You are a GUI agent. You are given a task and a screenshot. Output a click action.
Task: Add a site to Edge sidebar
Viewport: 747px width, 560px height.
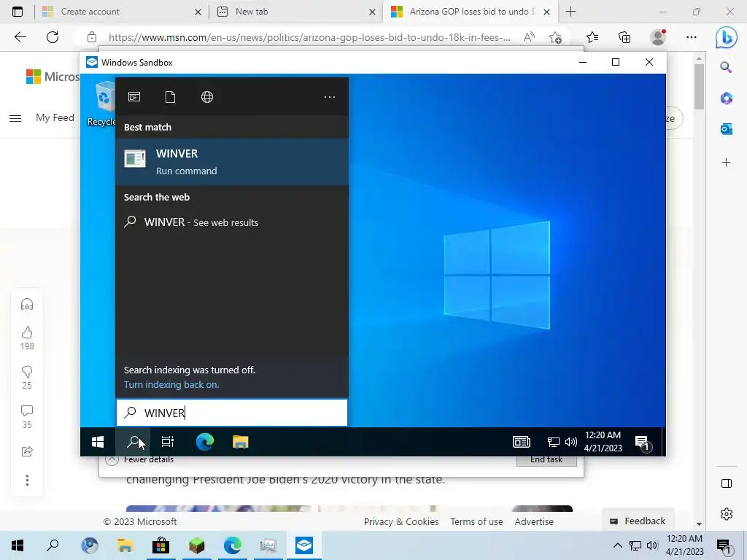pyautogui.click(x=726, y=163)
